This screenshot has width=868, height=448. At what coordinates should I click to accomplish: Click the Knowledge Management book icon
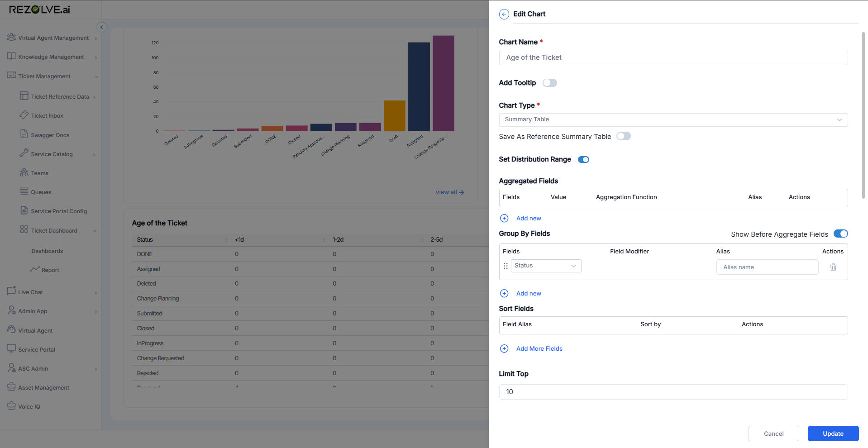click(x=11, y=56)
